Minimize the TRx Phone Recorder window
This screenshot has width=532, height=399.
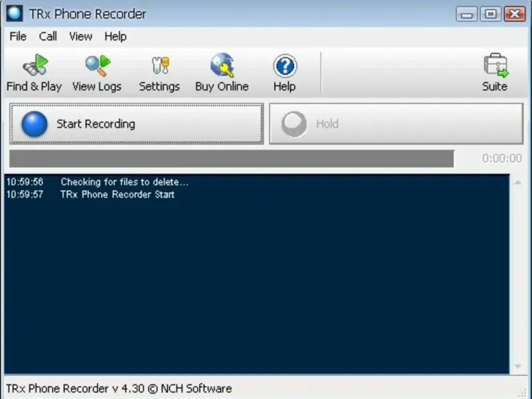pos(467,14)
